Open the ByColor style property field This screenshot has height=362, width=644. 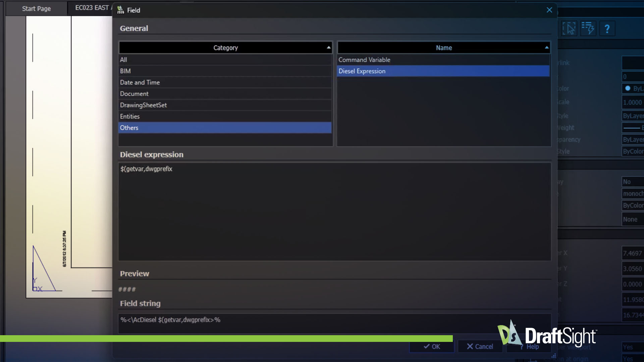pos(633,152)
